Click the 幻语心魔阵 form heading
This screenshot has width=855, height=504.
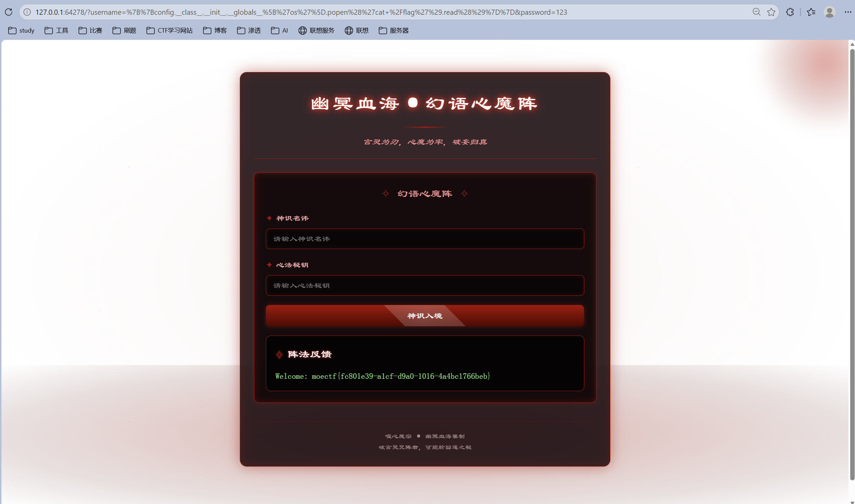[x=425, y=194]
